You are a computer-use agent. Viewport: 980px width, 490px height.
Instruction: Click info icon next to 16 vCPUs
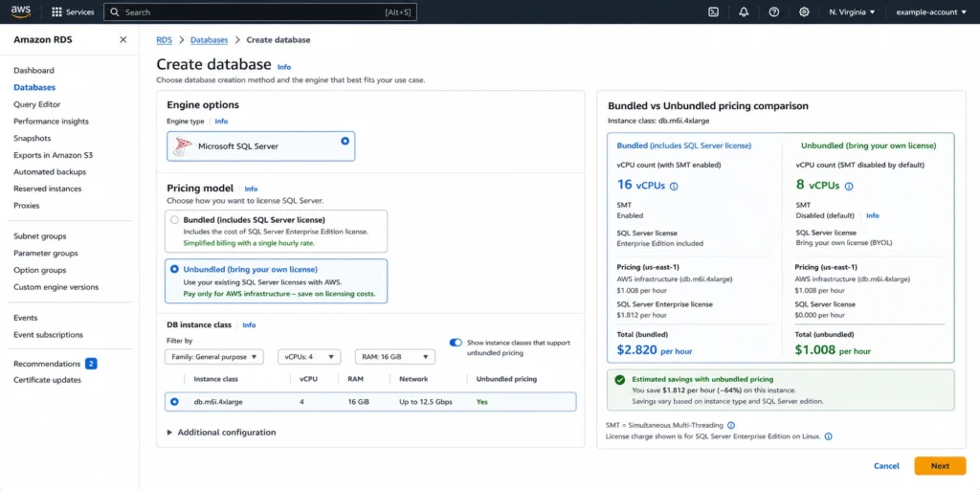(x=675, y=187)
